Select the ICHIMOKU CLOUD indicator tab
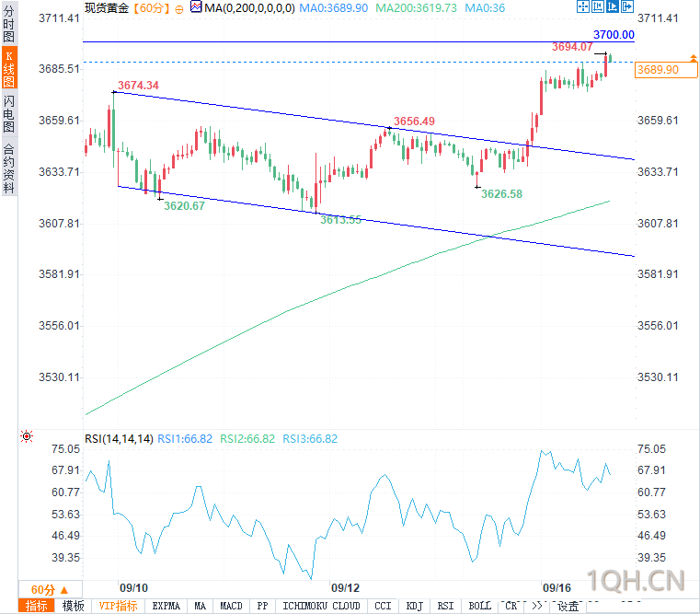The width and height of the screenshot is (700, 614). pos(321,606)
